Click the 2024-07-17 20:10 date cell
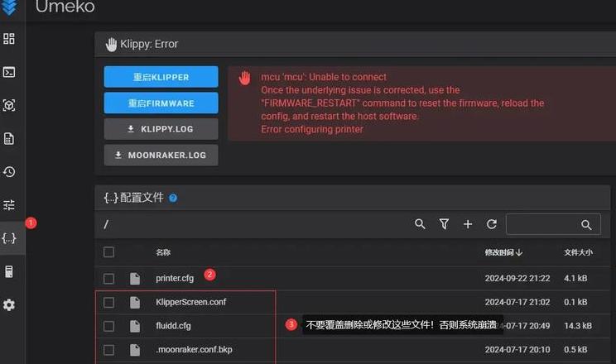The image size is (616, 364). [x=517, y=349]
